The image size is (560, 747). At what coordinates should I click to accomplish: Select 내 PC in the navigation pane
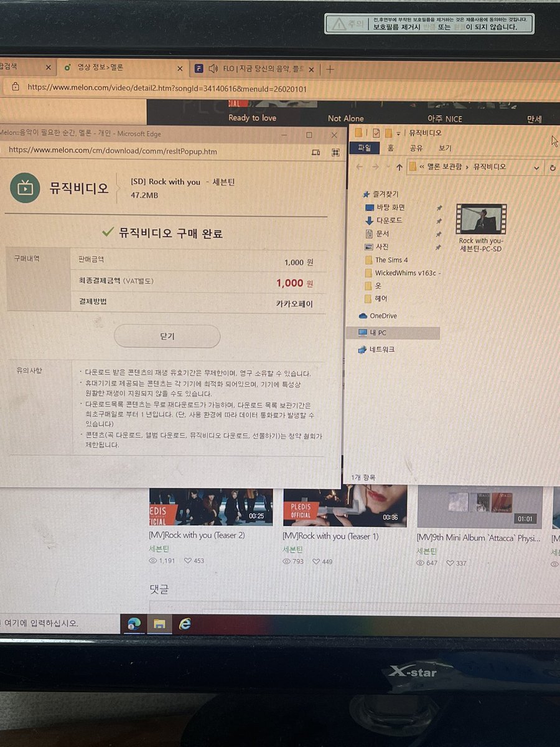(x=393, y=333)
